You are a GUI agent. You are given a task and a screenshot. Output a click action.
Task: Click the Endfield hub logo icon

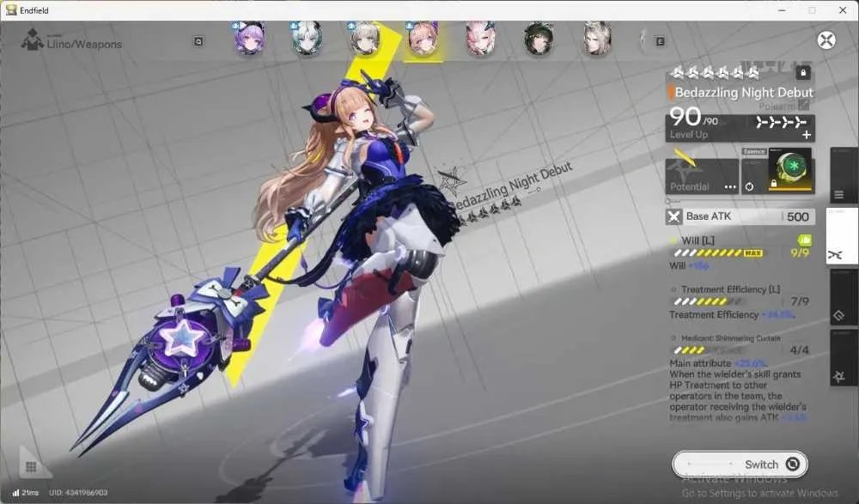pos(32,39)
